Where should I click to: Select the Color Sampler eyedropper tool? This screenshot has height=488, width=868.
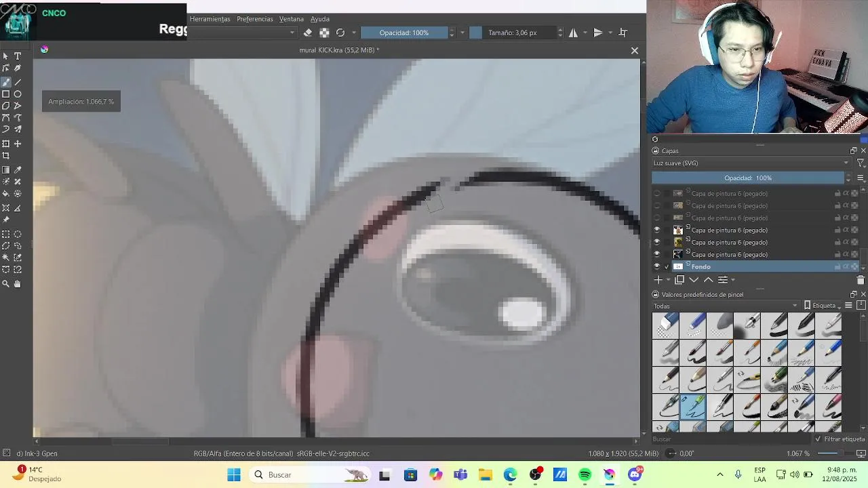point(18,170)
